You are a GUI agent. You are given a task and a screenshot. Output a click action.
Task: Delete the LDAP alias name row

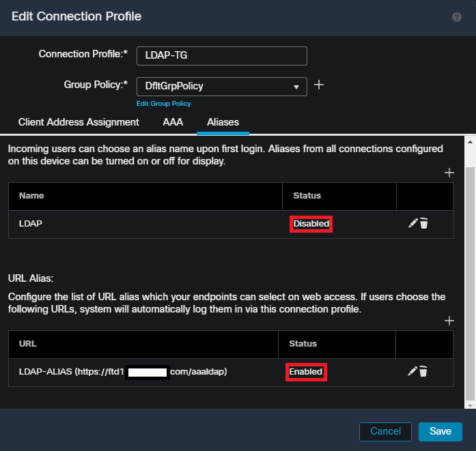pos(424,223)
